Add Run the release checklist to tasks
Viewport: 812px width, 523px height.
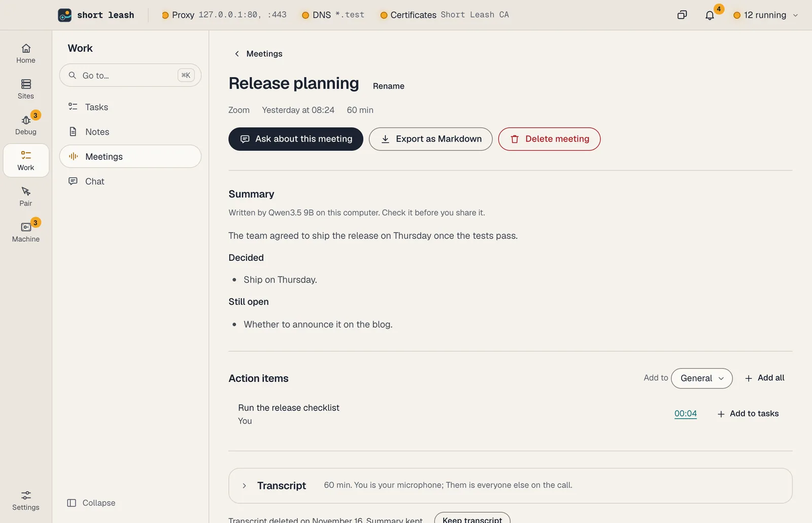(x=748, y=413)
